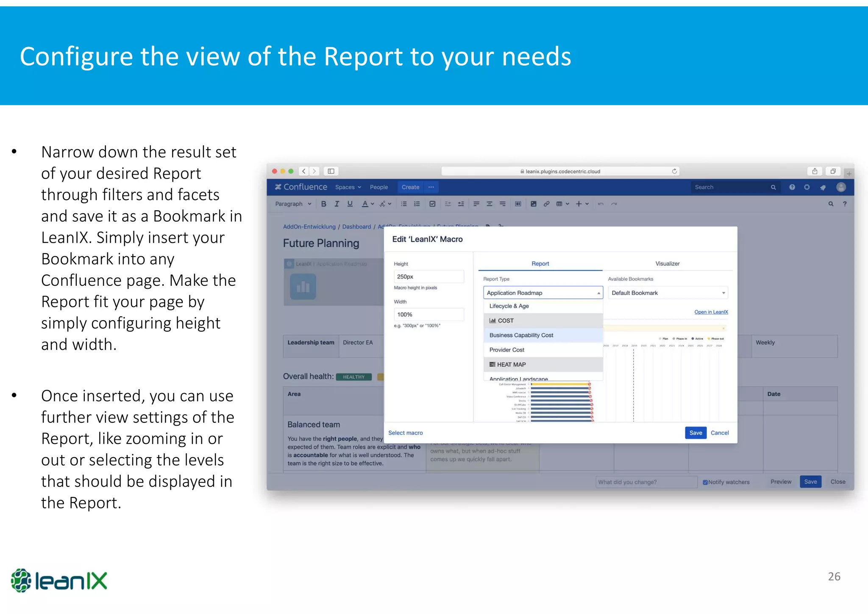Image resolution: width=868 pixels, height=614 pixels.
Task: Insert a task list checkbox
Action: [x=432, y=204]
